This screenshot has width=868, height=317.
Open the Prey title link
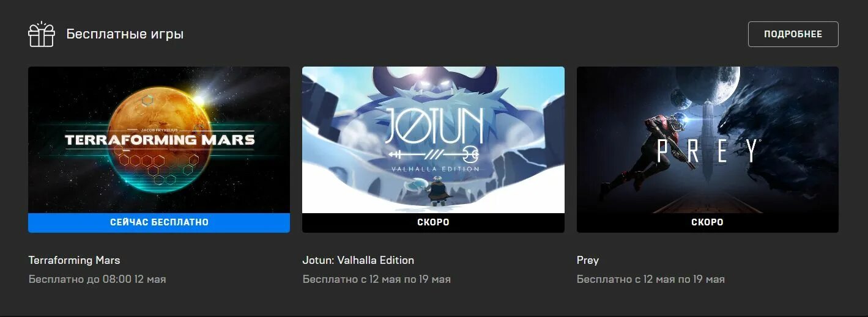pyautogui.click(x=587, y=260)
